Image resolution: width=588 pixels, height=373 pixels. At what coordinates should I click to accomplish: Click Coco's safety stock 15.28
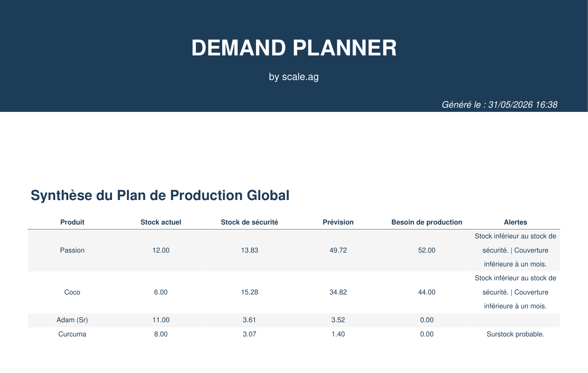tap(250, 292)
